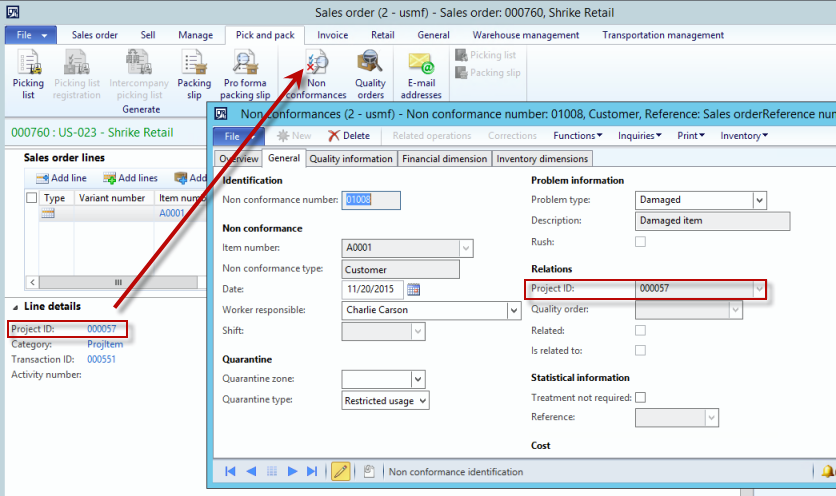The width and height of the screenshot is (836, 496).
Task: Open the Invoice ribbon tab
Action: (332, 35)
